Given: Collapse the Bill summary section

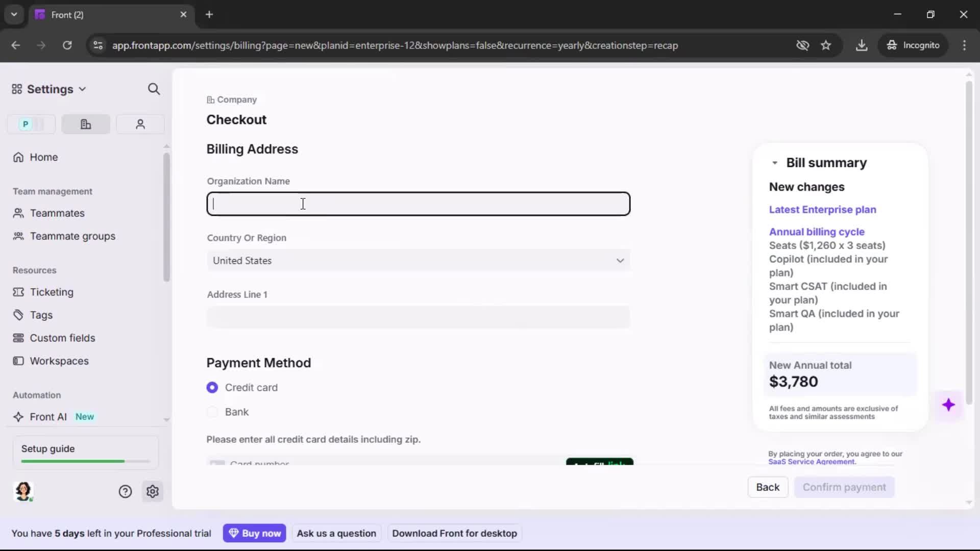Looking at the screenshot, I should point(774,163).
